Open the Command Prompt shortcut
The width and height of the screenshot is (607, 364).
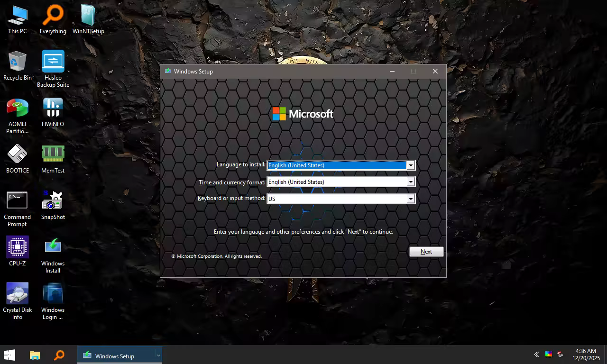(18, 200)
